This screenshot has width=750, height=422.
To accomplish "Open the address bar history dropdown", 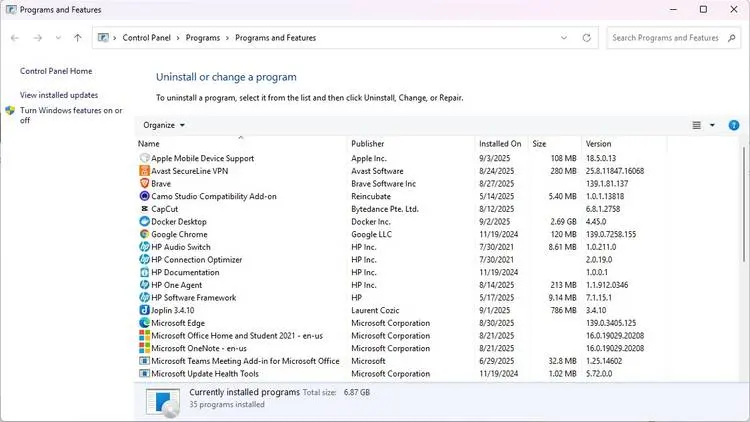I will tap(564, 38).
